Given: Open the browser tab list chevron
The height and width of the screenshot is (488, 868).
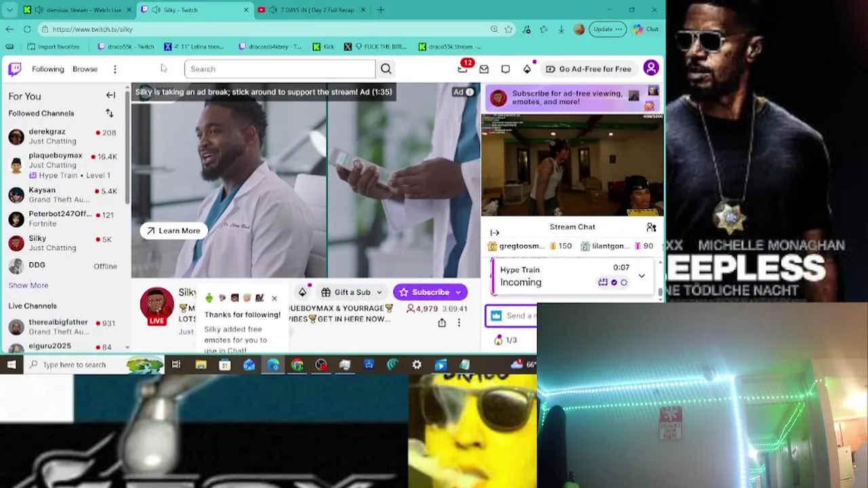Looking at the screenshot, I should (9, 10).
